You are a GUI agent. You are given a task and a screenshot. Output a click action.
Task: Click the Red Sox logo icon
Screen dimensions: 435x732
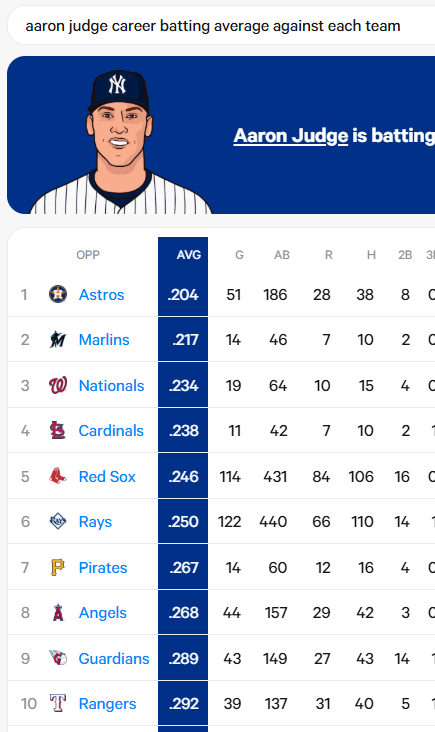pyautogui.click(x=58, y=476)
